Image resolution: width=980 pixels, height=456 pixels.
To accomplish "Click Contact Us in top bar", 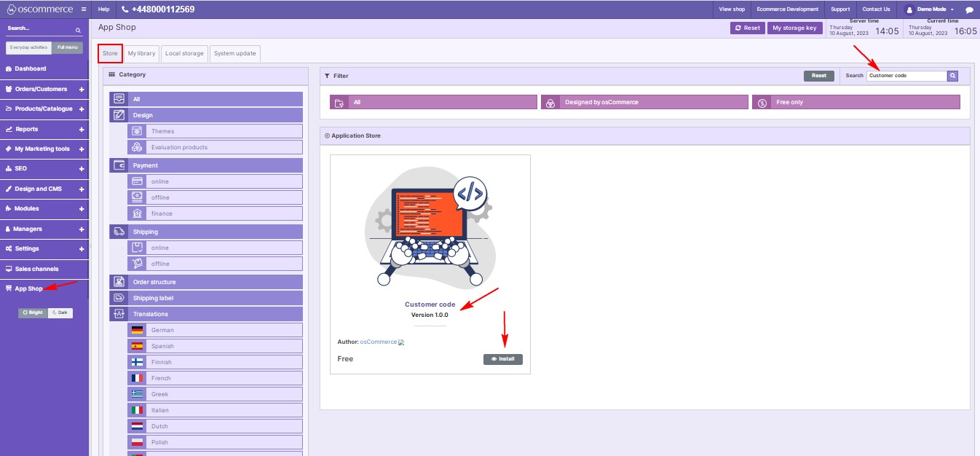I will tap(877, 9).
